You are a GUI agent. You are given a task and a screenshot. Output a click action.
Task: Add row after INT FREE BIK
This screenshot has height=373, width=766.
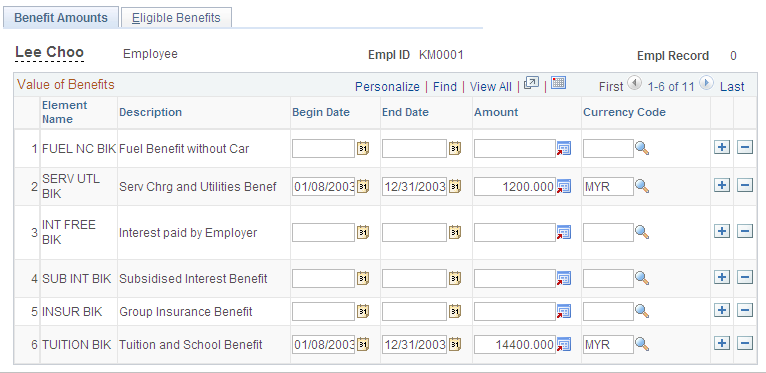(x=722, y=232)
